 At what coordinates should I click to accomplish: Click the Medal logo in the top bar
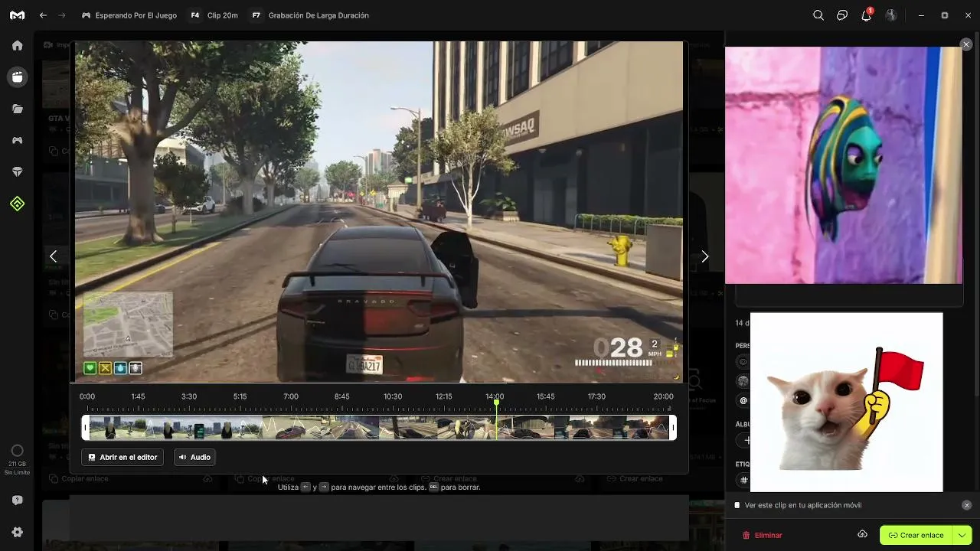point(17,15)
